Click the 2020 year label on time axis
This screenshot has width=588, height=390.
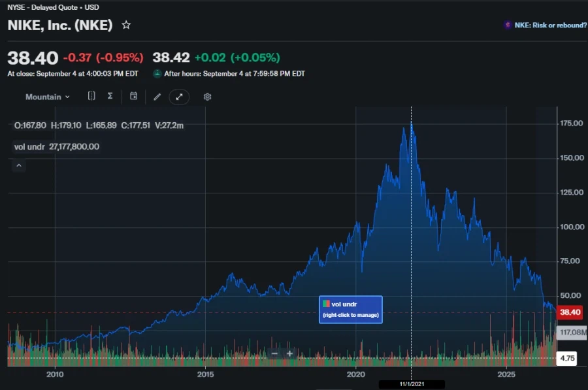coord(356,374)
